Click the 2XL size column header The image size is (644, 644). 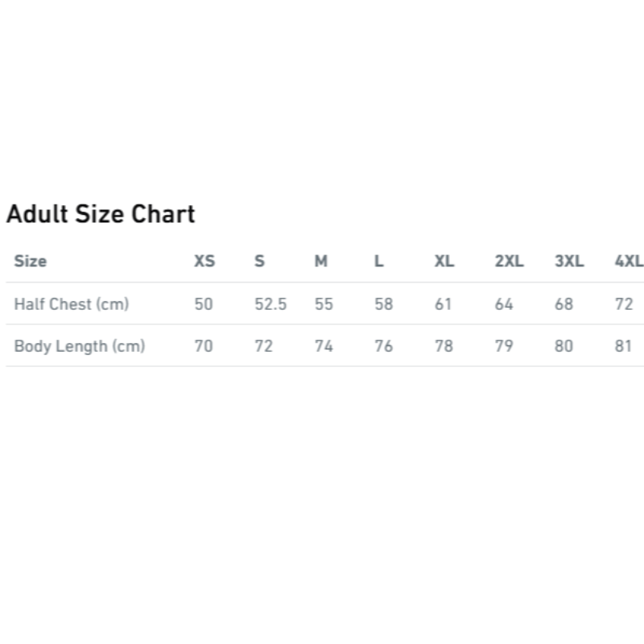tap(509, 261)
